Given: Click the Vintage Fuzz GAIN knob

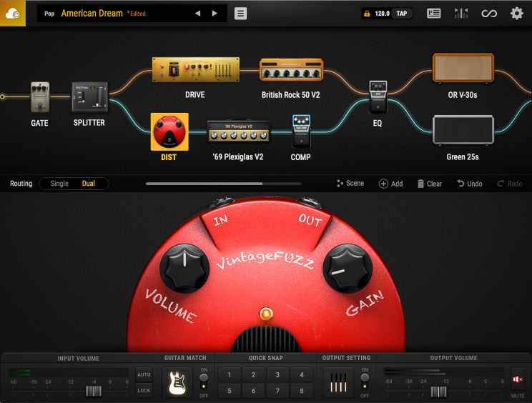Looking at the screenshot, I should [x=348, y=268].
